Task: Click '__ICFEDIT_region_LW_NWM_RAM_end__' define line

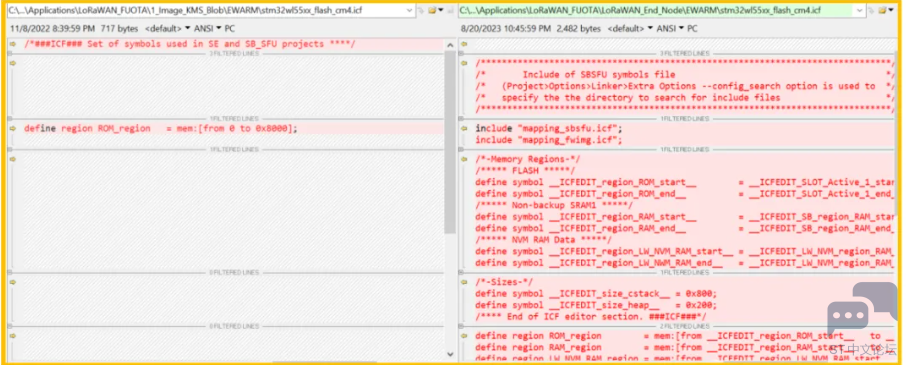Action: coord(685,263)
